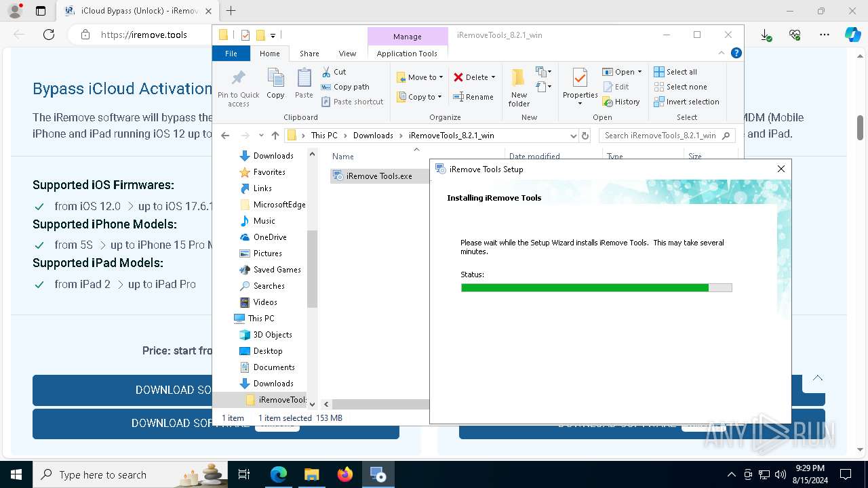868x488 pixels.
Task: Select OneDrive in navigation pane
Action: pos(270,237)
